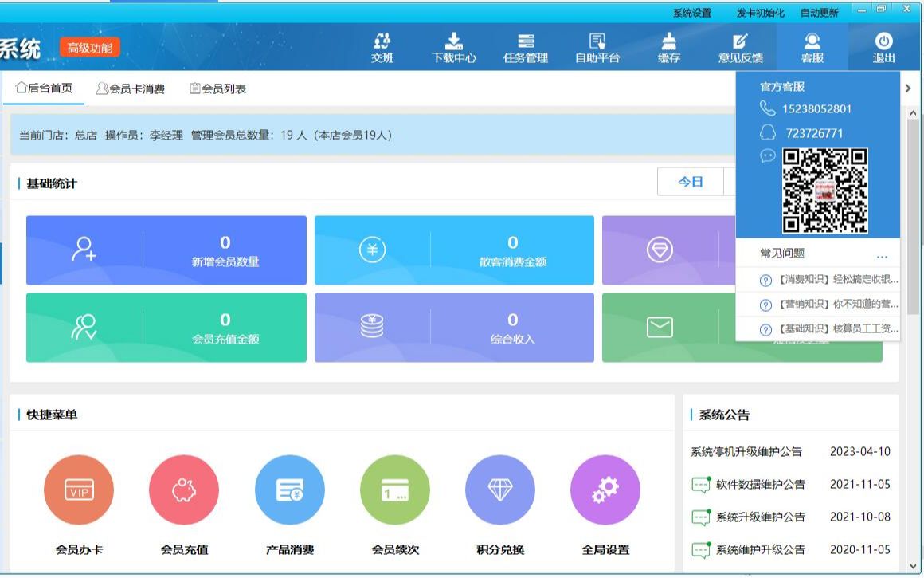Open the 下载中心 download center
The width and height of the screenshot is (924, 578).
[454, 46]
